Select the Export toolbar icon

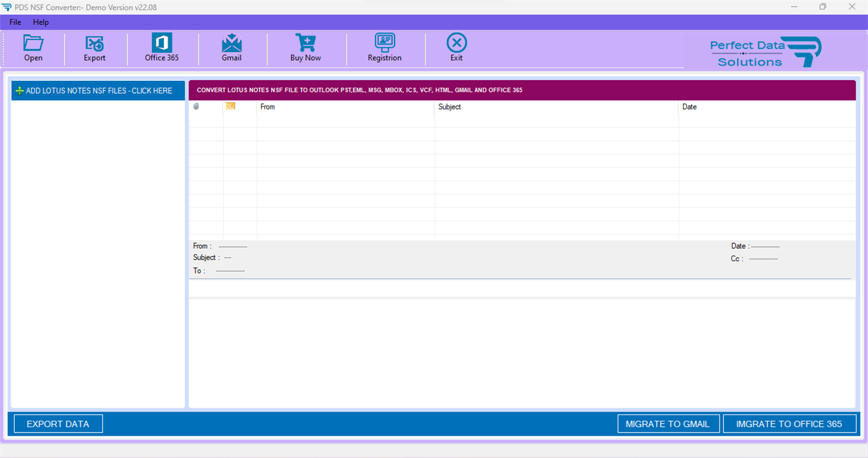click(x=94, y=48)
